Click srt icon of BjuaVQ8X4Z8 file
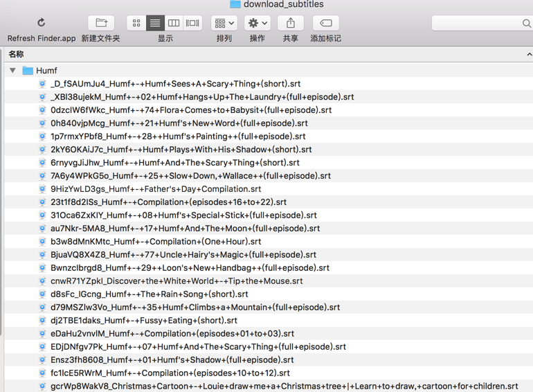This screenshot has width=533, height=392. click(42, 255)
